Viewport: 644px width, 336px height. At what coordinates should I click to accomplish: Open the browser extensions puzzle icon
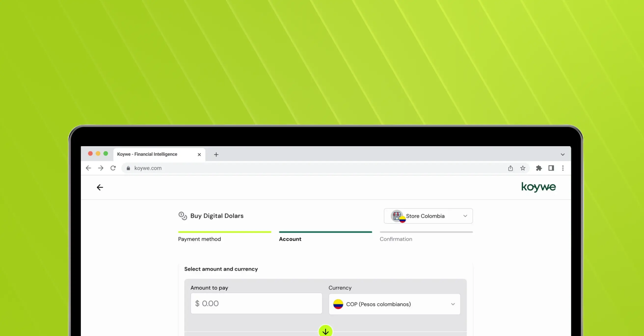pyautogui.click(x=539, y=168)
